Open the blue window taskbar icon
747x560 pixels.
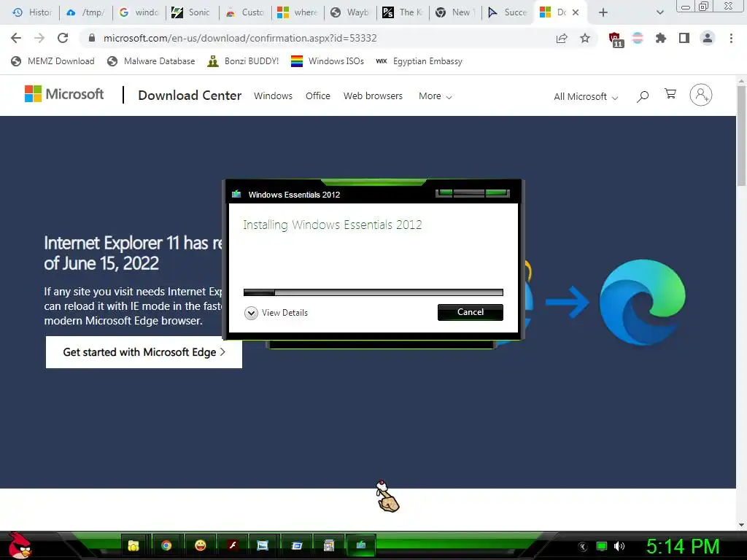click(x=296, y=545)
